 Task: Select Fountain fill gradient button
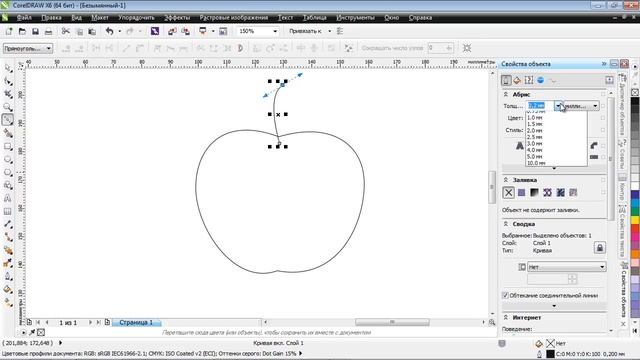(x=534, y=193)
